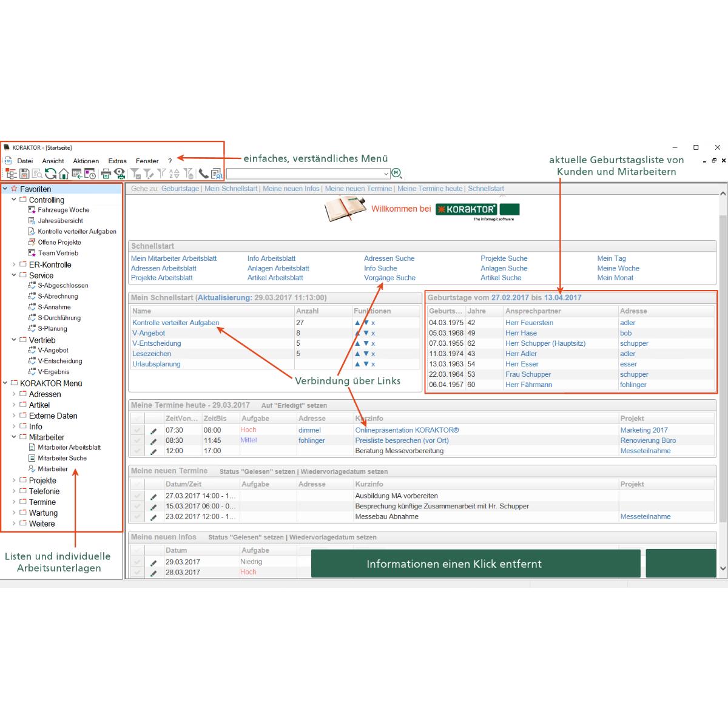Open the Projekte Suche quick link

(504, 258)
